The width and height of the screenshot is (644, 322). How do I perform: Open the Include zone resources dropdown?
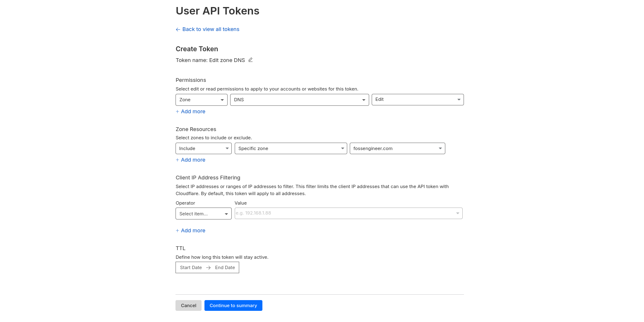coord(204,148)
